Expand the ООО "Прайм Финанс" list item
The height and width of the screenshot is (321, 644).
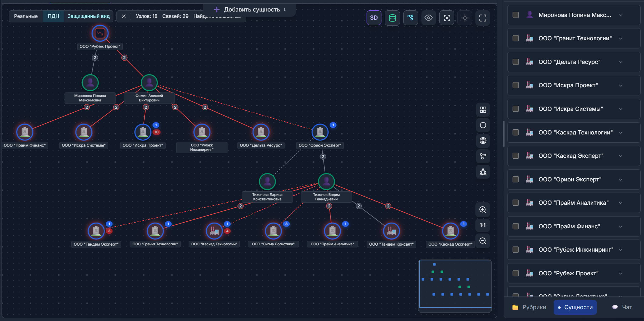click(621, 226)
